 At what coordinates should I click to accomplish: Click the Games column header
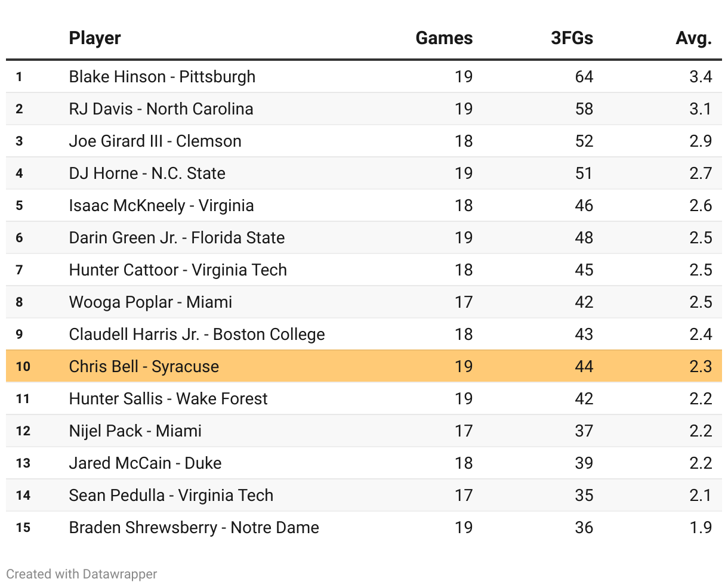coord(444,38)
